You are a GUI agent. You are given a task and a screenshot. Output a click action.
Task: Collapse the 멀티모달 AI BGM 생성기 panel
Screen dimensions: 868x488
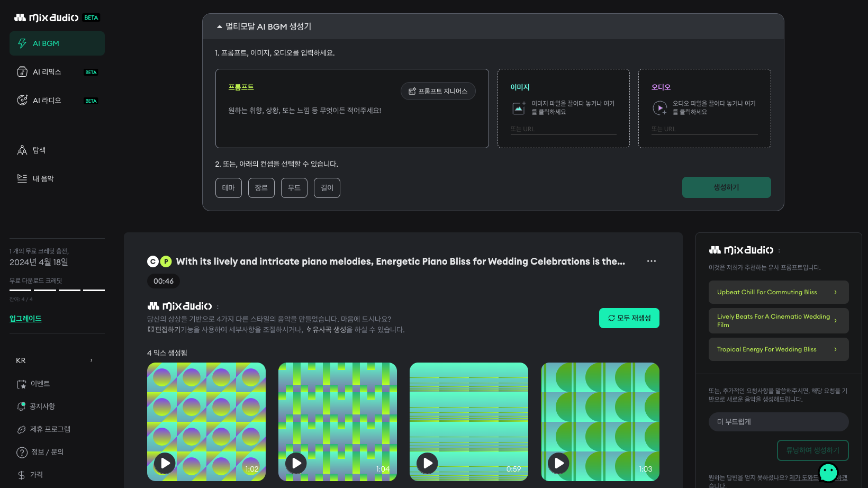click(x=219, y=26)
